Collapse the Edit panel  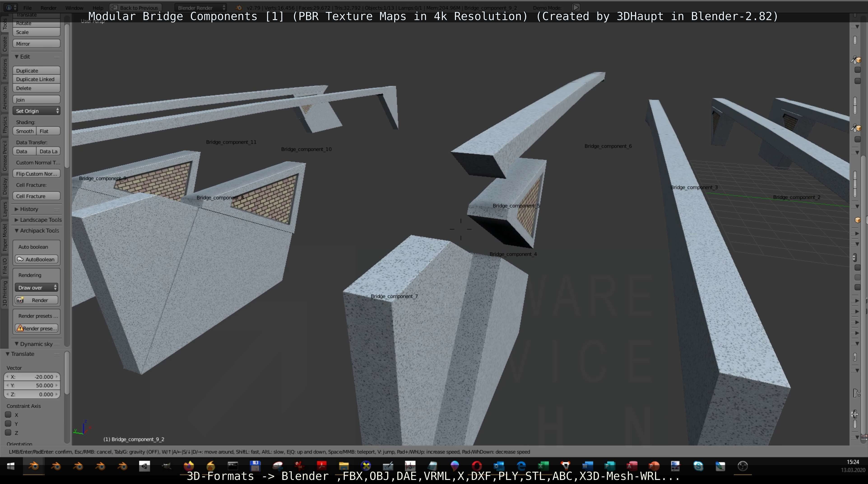coord(16,57)
